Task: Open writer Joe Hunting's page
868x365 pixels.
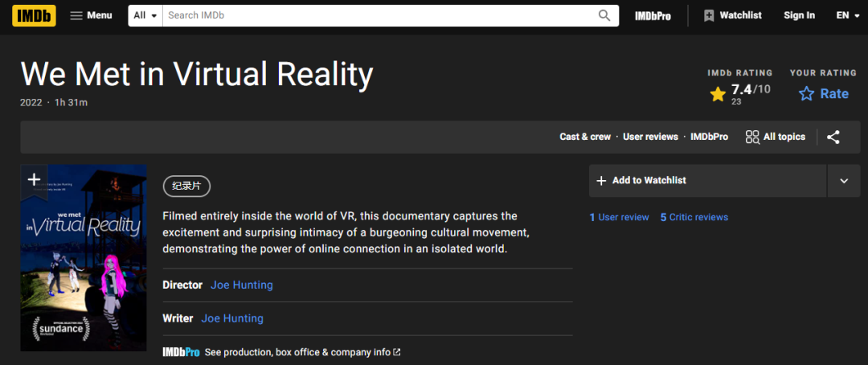Action: tap(232, 318)
